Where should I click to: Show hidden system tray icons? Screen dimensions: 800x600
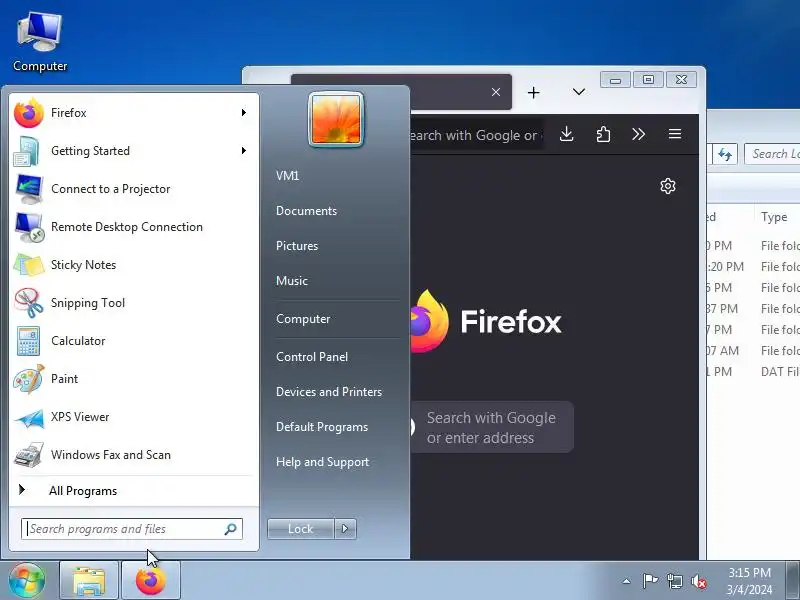(x=627, y=581)
